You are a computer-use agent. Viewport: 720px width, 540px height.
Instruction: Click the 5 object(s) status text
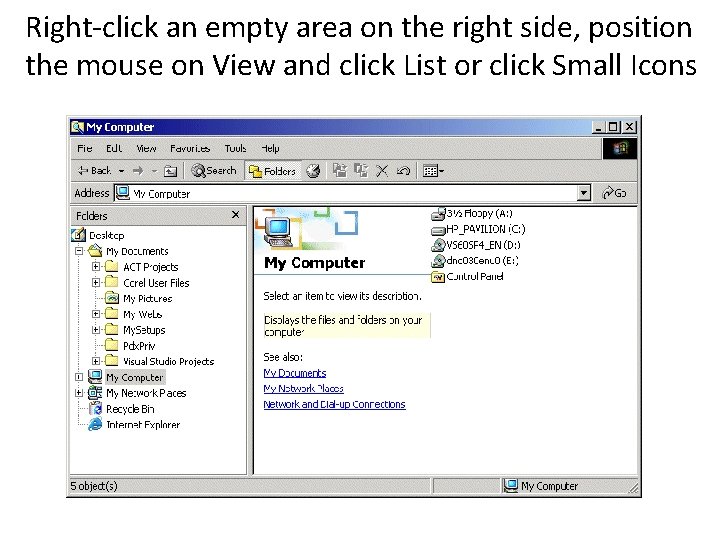[x=94, y=485]
